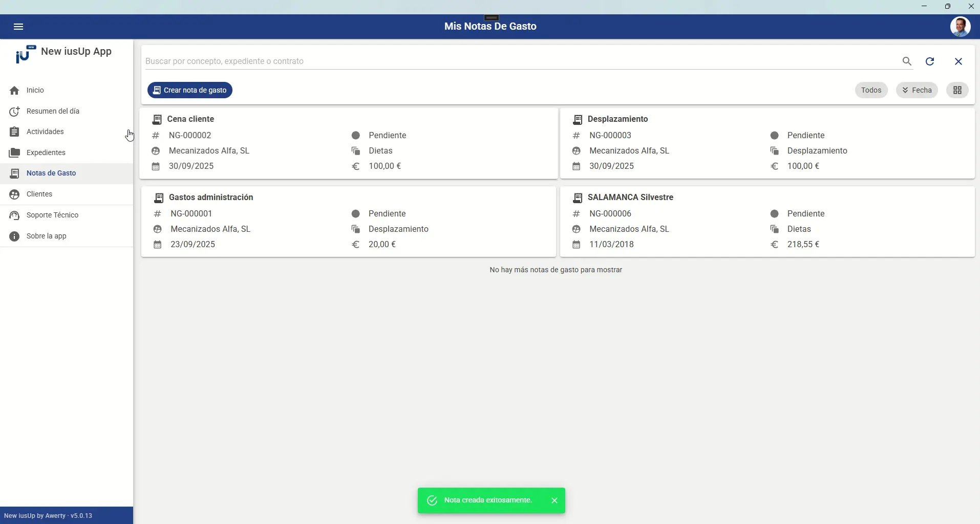The width and height of the screenshot is (980, 524).
Task: Open Soporte Técnico page
Action: pos(67,215)
